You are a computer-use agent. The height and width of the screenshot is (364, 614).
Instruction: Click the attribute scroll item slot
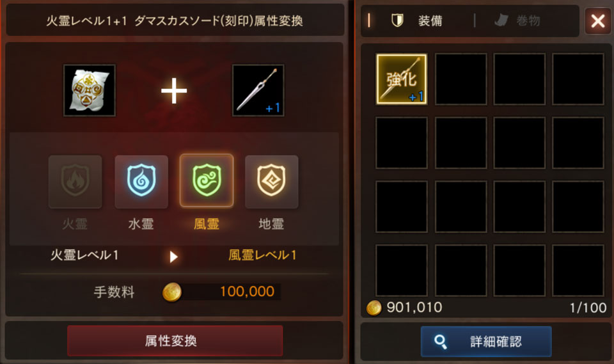tap(90, 90)
